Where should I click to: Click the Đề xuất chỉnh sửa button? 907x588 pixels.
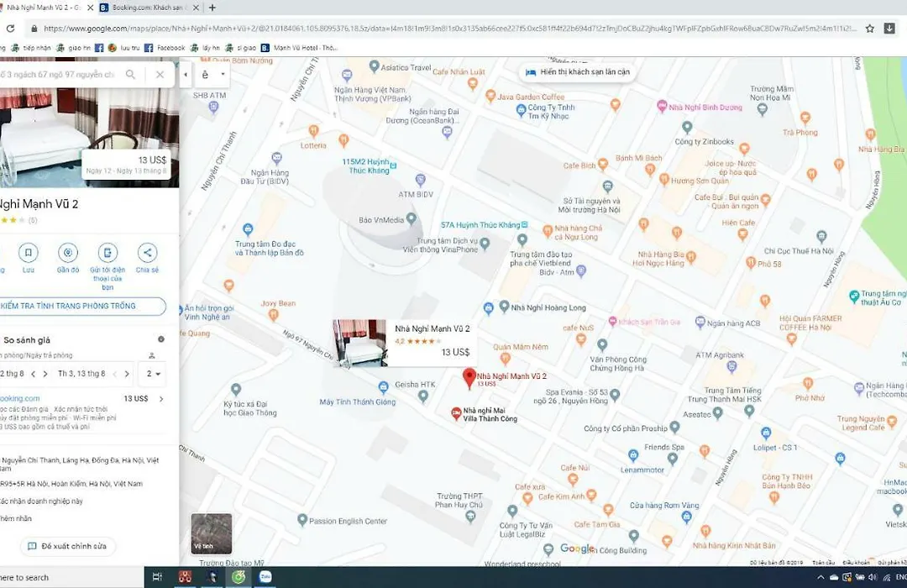click(x=68, y=546)
